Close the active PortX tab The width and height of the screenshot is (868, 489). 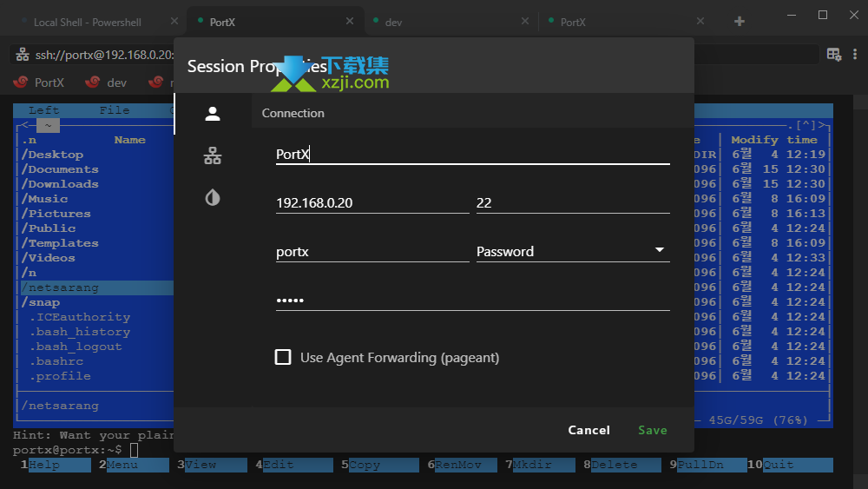pos(349,21)
